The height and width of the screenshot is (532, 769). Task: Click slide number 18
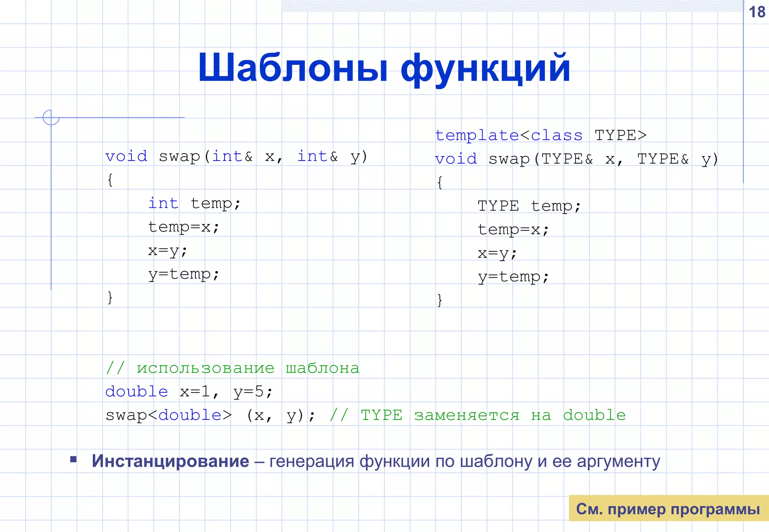(x=757, y=12)
